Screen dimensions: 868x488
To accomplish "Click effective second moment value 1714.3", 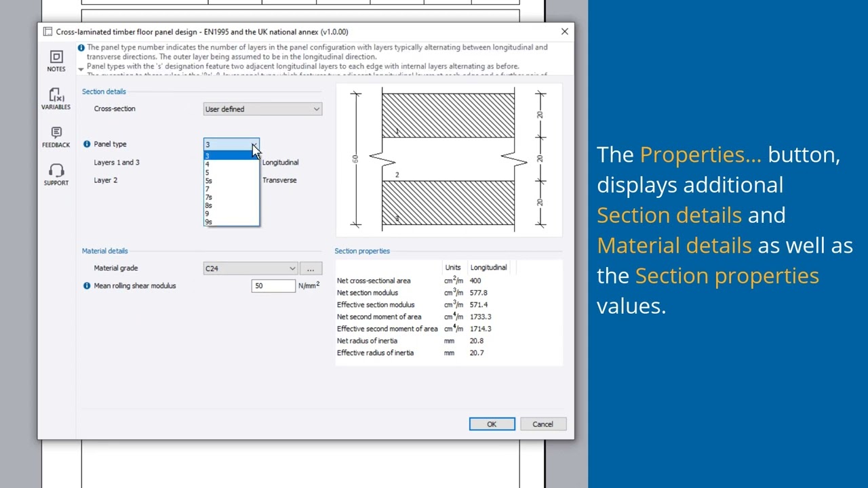I will pyautogui.click(x=480, y=329).
